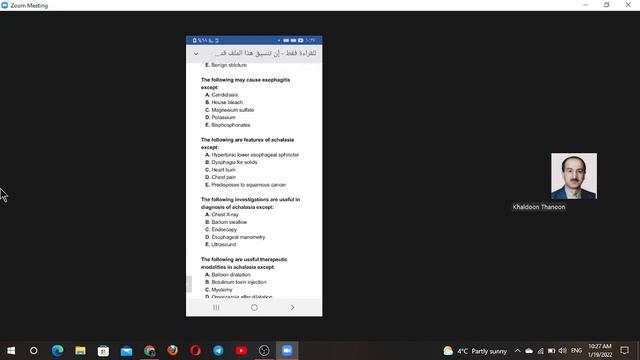Tap the phone home circle button
The width and height of the screenshot is (640, 360).
[254, 307]
